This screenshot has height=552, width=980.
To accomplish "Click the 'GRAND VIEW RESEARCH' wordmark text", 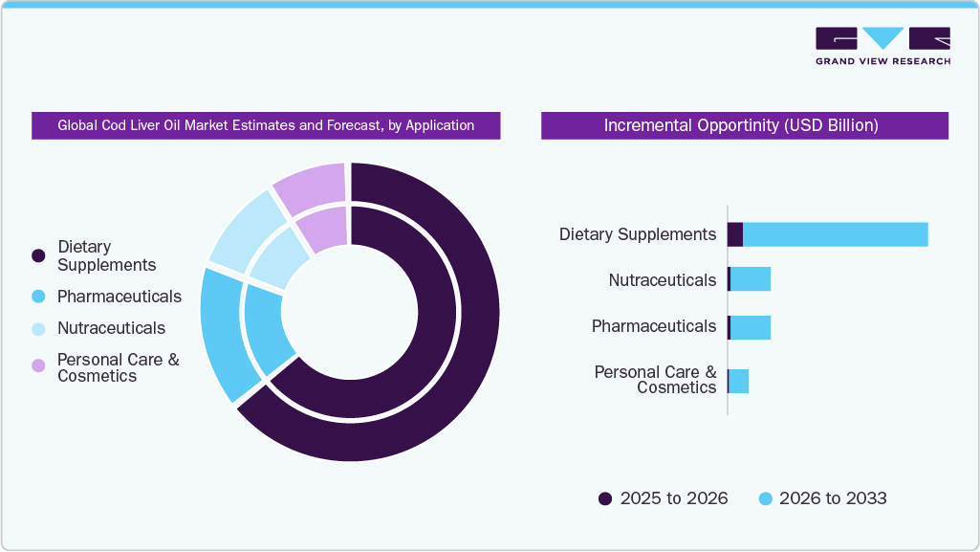I will (x=883, y=61).
